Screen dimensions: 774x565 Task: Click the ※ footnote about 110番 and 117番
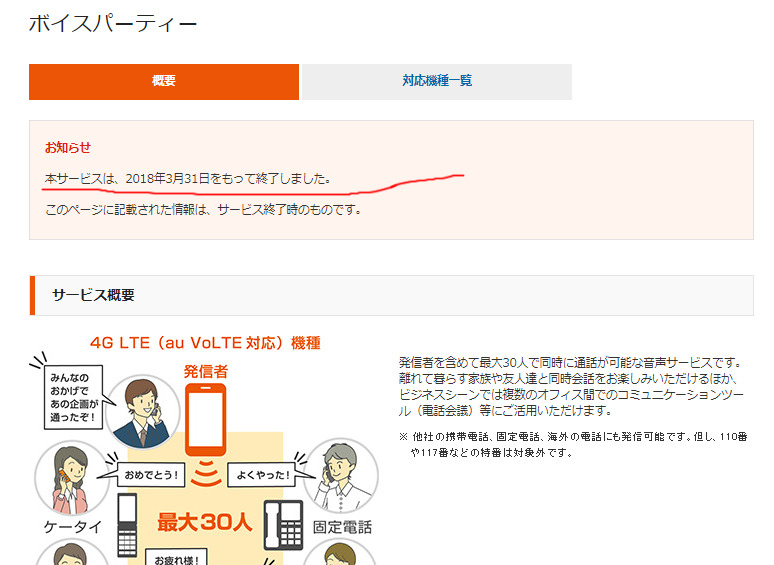572,445
